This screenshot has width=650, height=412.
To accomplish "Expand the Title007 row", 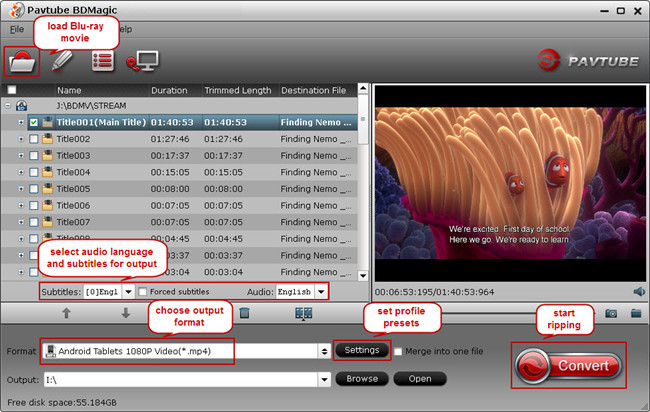I will (x=21, y=222).
